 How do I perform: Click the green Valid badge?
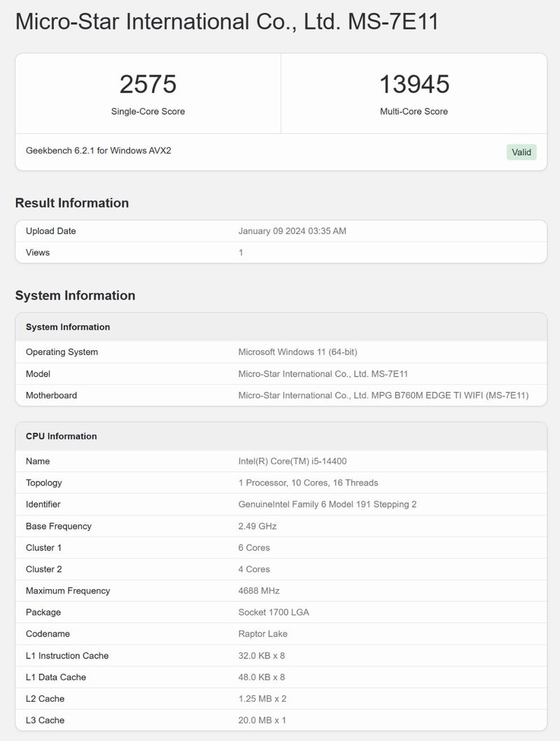pyautogui.click(x=521, y=152)
